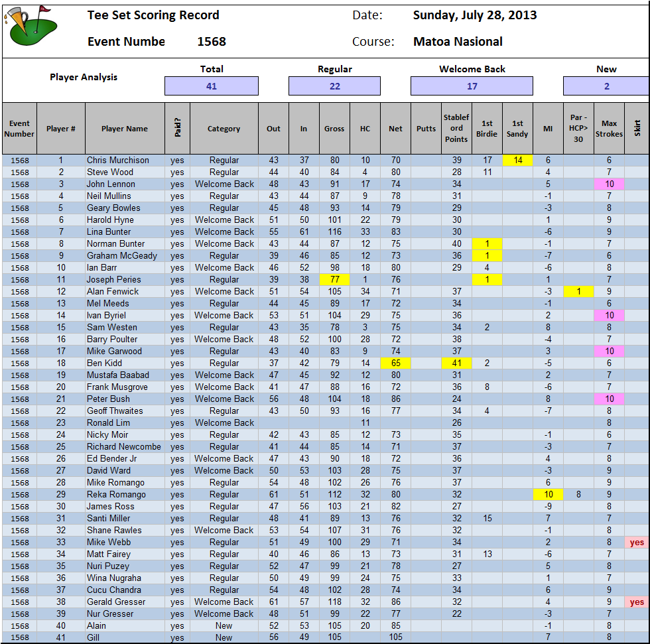This screenshot has height=644, width=650.
Task: Click the Category column header
Action: coord(224,129)
